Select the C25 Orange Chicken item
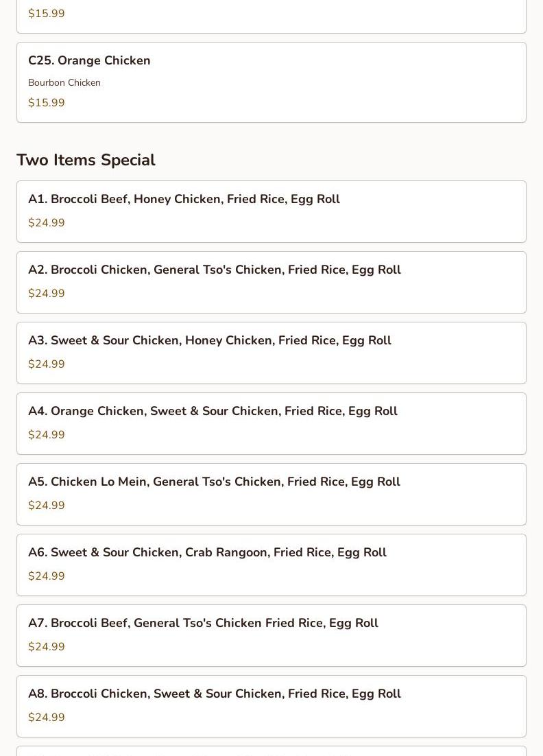543x756 pixels. pos(89,61)
